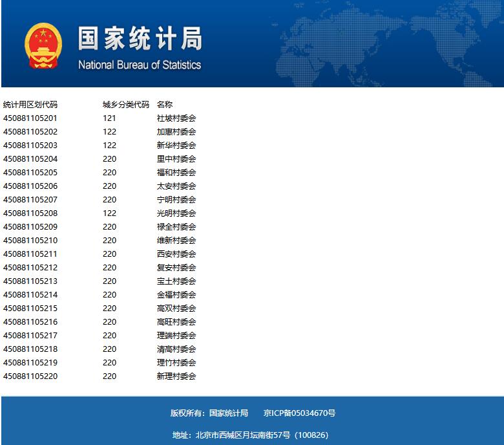Click 宝土村委会 name
Screen dimensions: 504x445
click(x=176, y=281)
